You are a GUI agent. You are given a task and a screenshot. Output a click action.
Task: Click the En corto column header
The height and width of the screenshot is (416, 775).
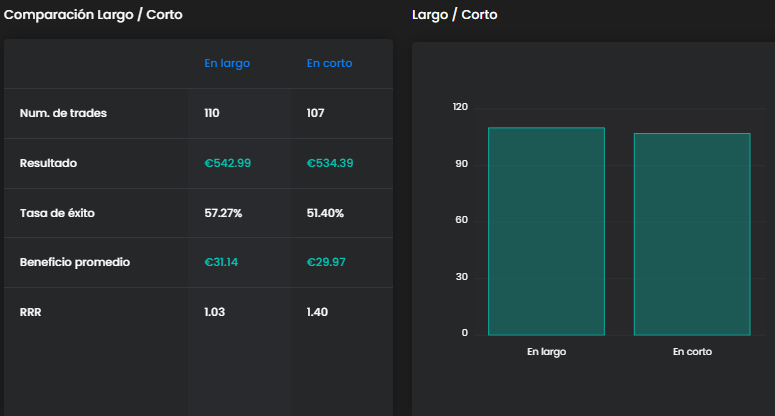329,63
